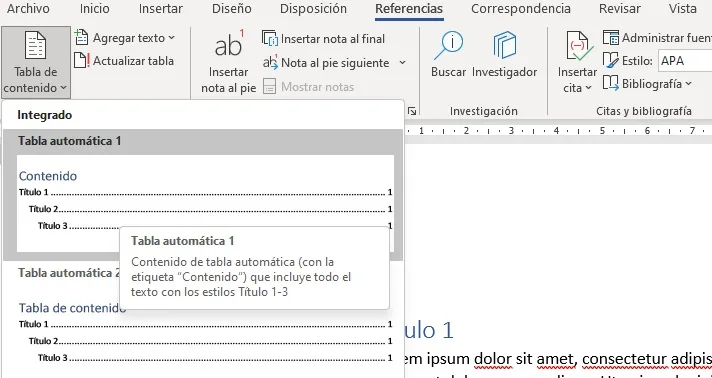Open the Revisar ribbon tab
Image resolution: width=712 pixels, height=378 pixels.
pyautogui.click(x=620, y=8)
